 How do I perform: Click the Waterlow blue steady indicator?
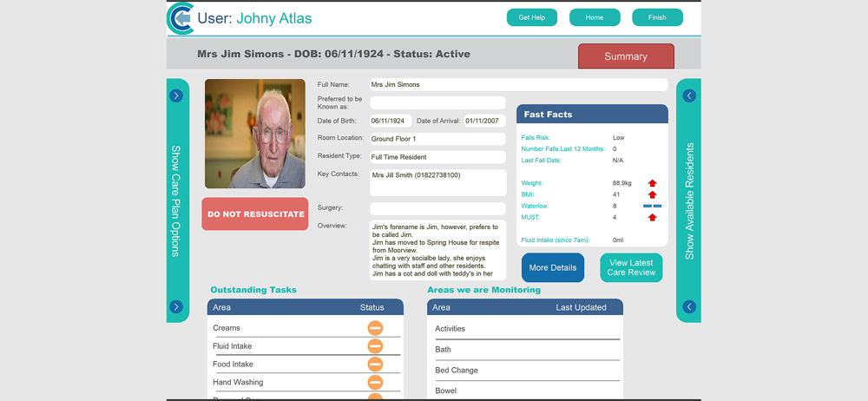pos(652,206)
